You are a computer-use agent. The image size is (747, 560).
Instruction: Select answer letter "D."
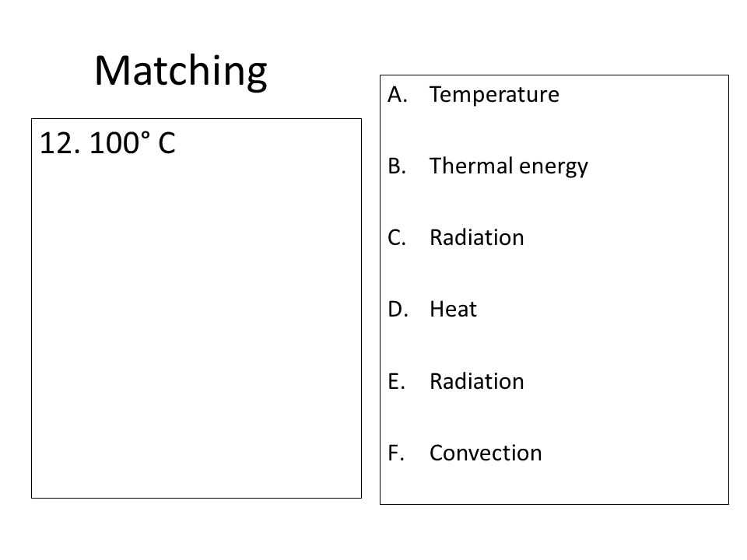[398, 309]
